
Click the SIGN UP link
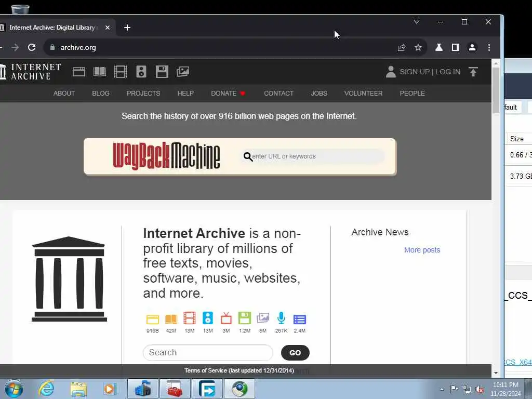pos(415,72)
